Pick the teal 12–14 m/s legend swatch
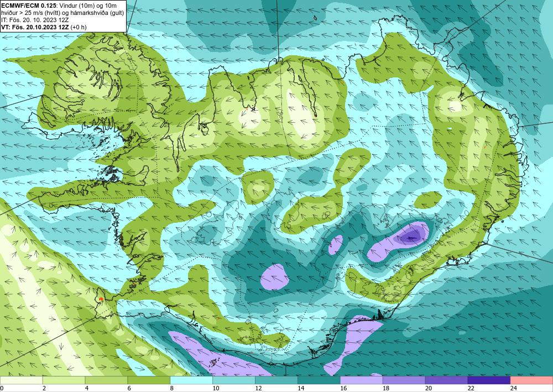Viewport: 553px width, 392px height. click(276, 380)
